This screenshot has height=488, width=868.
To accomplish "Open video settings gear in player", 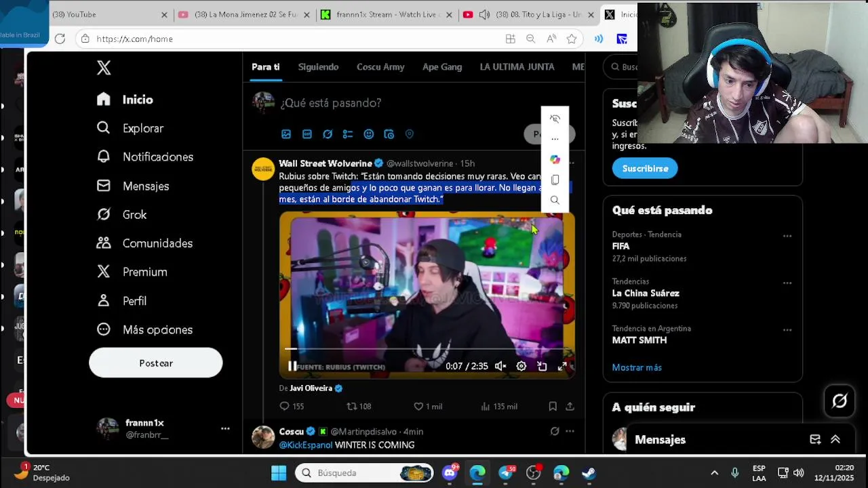I will click(x=521, y=366).
